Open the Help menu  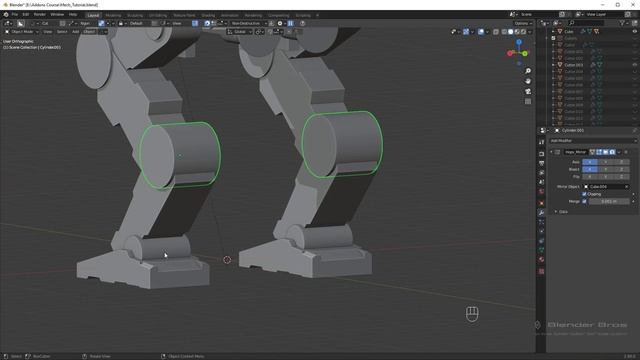tap(73, 14)
